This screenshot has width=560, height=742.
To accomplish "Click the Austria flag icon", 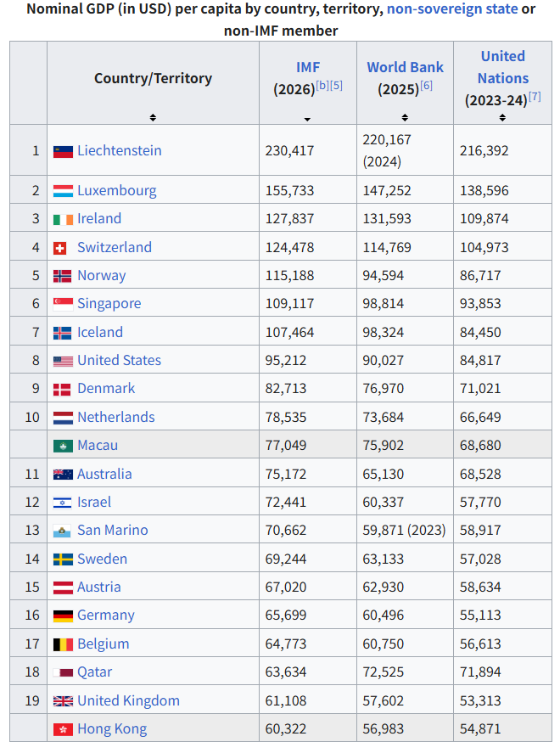I will click(63, 587).
